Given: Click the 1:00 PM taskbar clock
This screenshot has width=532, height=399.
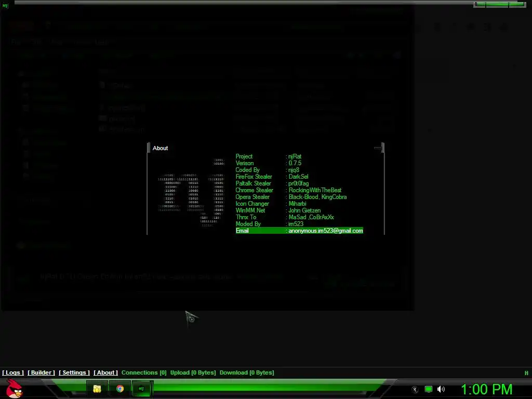Looking at the screenshot, I should coord(486,389).
